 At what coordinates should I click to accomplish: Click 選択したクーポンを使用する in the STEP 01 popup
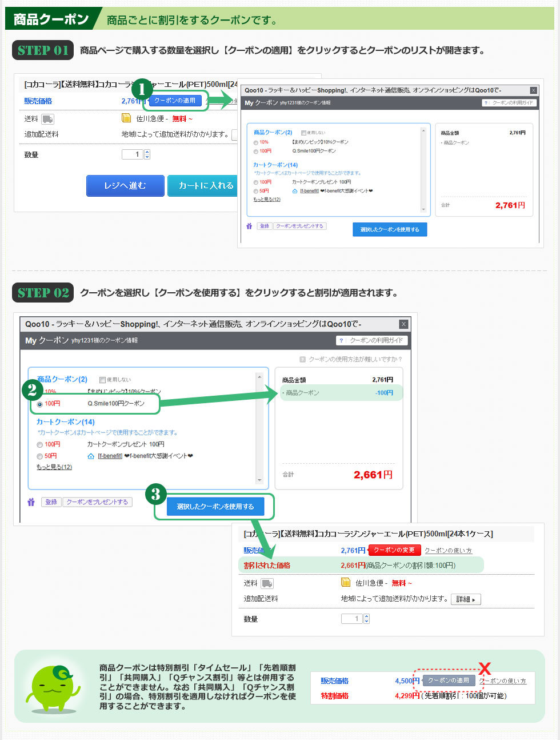pyautogui.click(x=390, y=229)
